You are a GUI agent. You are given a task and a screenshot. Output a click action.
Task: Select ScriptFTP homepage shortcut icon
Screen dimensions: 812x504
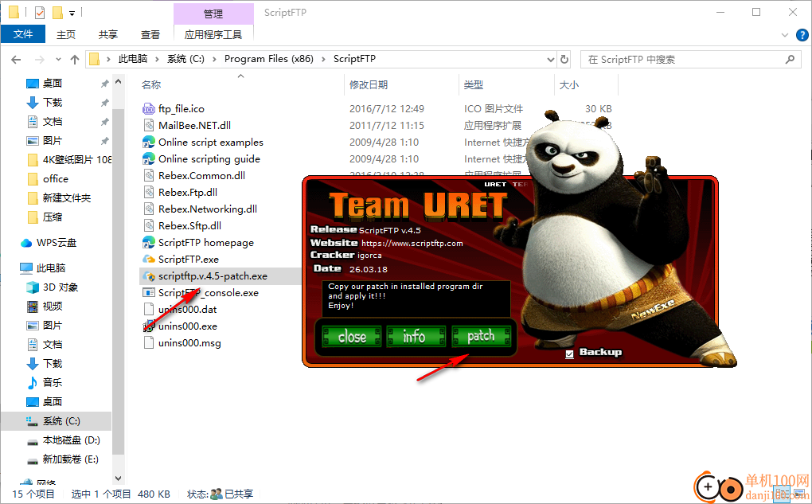pyautogui.click(x=149, y=242)
